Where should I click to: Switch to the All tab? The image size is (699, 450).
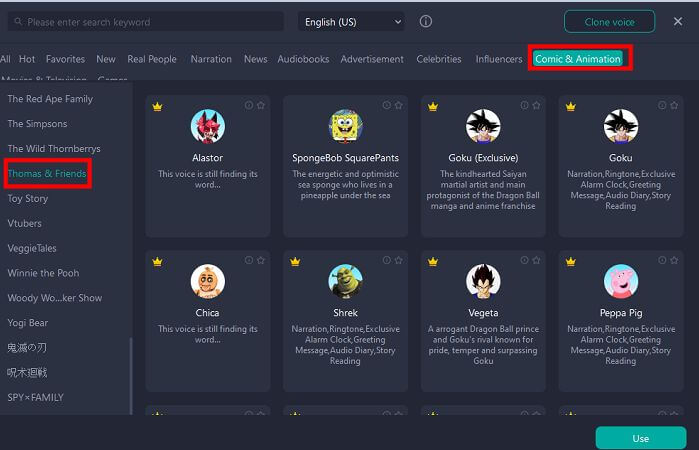(x=5, y=59)
